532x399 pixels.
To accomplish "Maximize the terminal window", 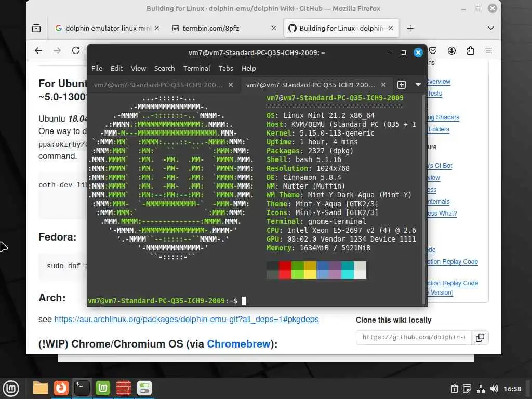I will [403, 52].
